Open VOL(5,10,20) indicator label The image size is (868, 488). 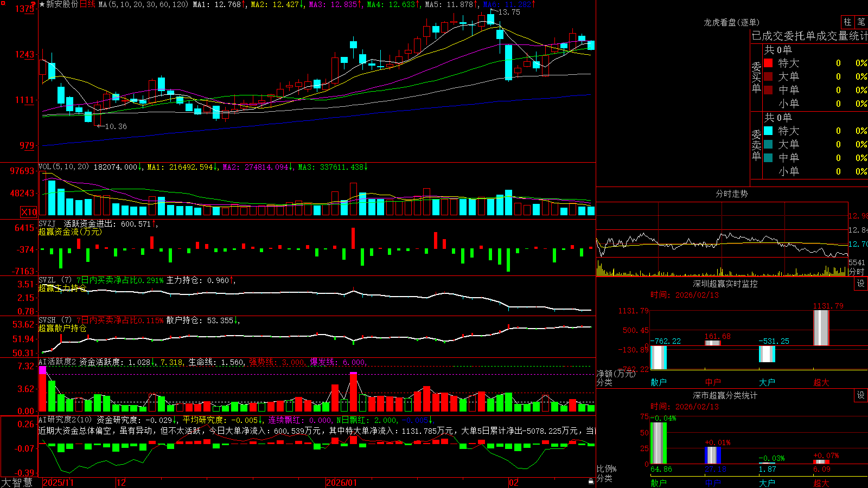63,167
